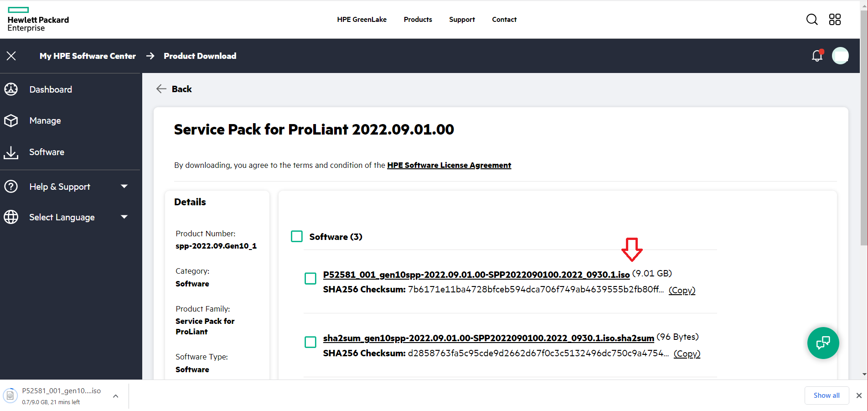Screen dimensions: 868x411
Task: Click scrollbar down arrow
Action: [x=864, y=375]
